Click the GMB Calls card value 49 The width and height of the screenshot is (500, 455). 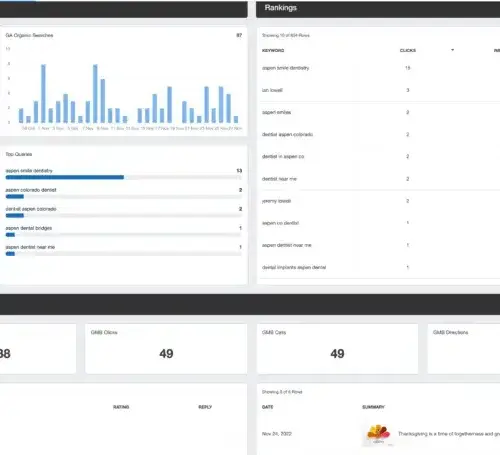tap(337, 354)
